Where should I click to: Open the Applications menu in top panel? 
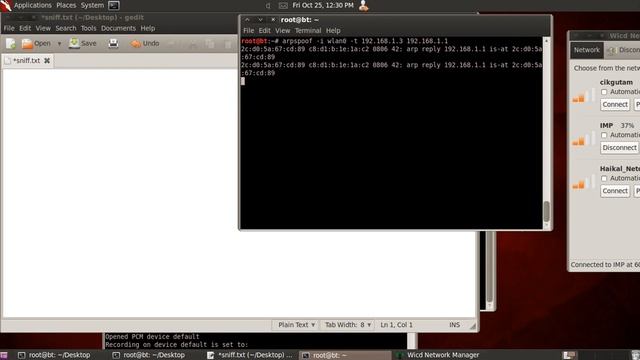point(33,5)
